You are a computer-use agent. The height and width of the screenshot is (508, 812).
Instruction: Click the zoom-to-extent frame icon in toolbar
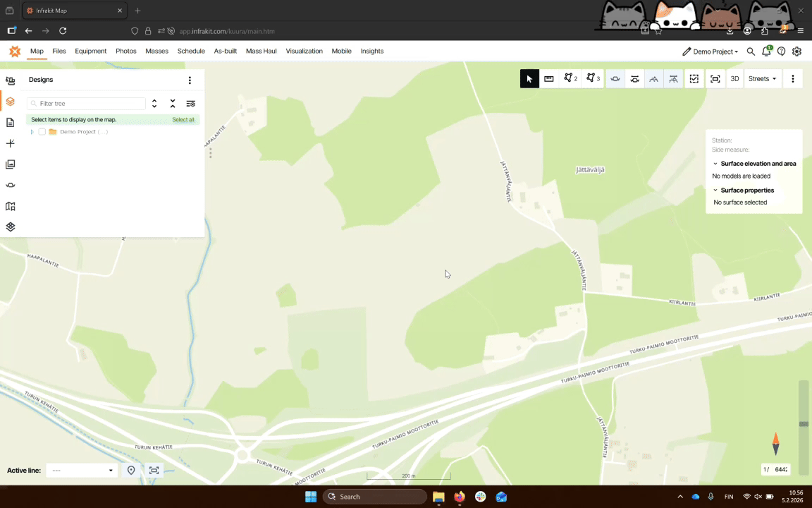pos(715,79)
